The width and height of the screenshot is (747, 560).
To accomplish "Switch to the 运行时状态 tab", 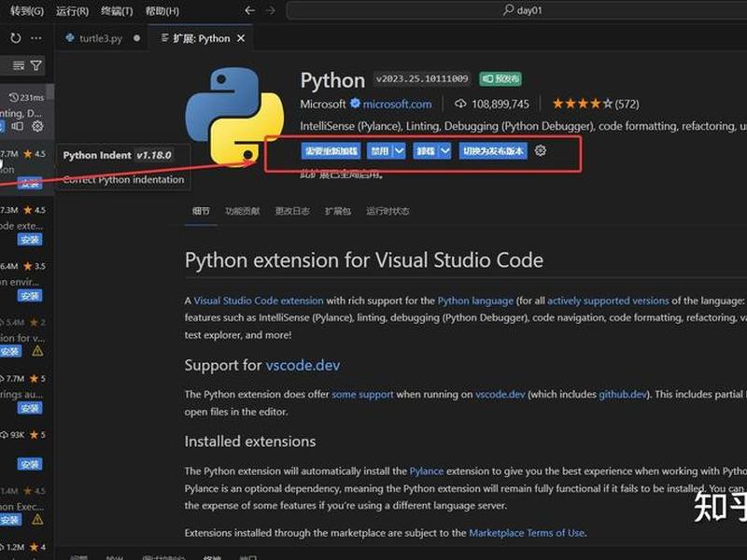I will click(388, 211).
